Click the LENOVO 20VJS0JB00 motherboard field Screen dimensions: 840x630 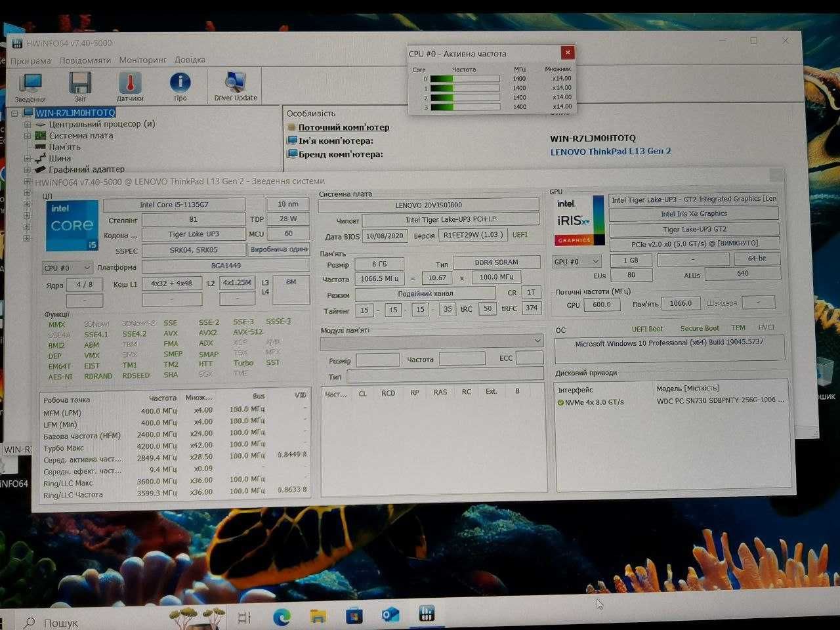(x=429, y=205)
